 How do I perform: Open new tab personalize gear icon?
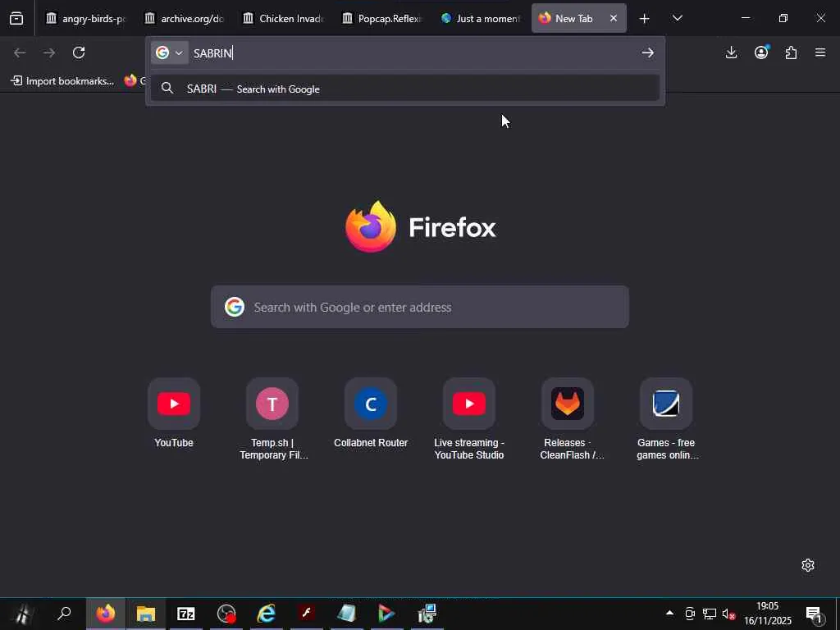[808, 565]
